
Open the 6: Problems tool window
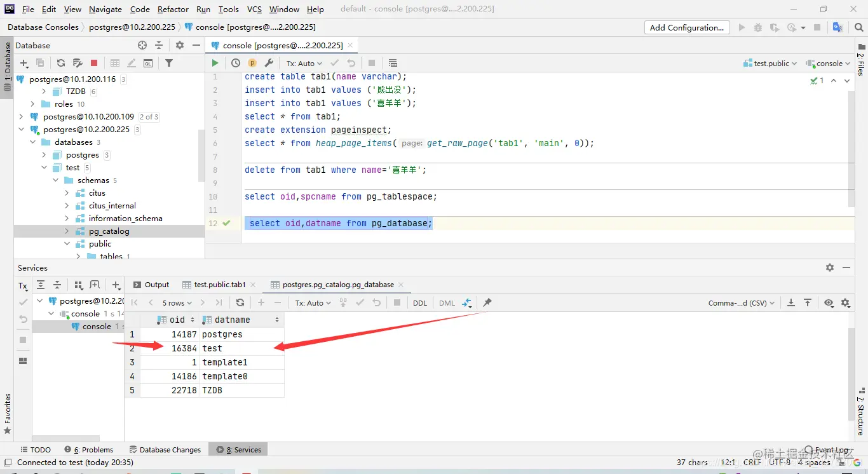point(88,449)
